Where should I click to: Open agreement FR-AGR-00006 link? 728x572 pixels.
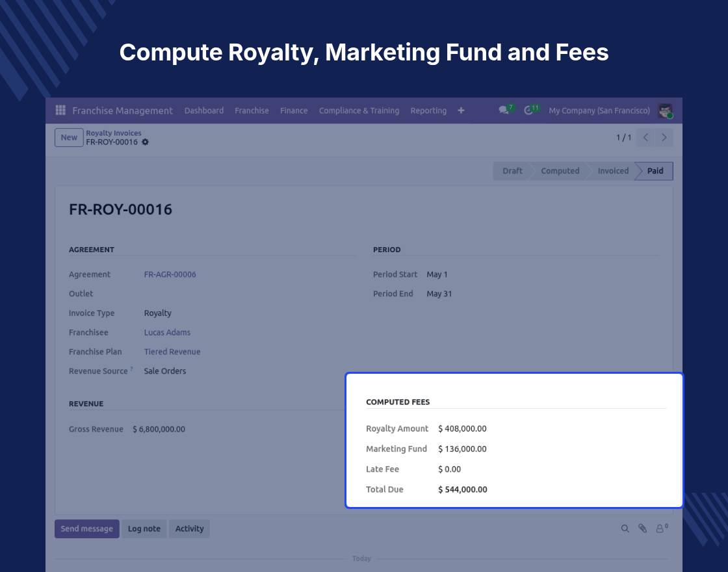pyautogui.click(x=170, y=274)
